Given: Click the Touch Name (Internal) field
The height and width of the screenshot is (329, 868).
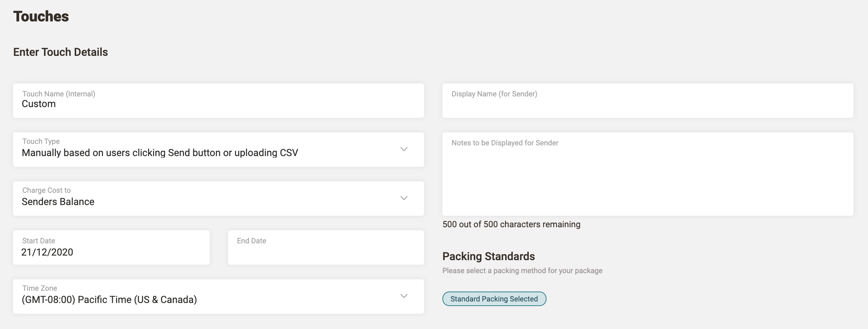Looking at the screenshot, I should pyautogui.click(x=219, y=101).
